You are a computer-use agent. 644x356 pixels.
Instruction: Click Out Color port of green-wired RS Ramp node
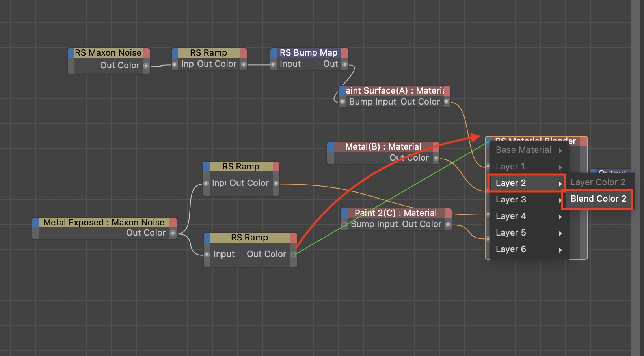293,255
